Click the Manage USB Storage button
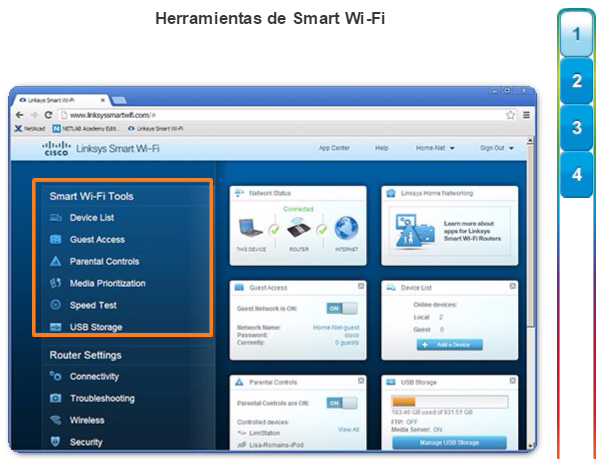Image resolution: width=601 pixels, height=459 pixels. click(x=449, y=443)
